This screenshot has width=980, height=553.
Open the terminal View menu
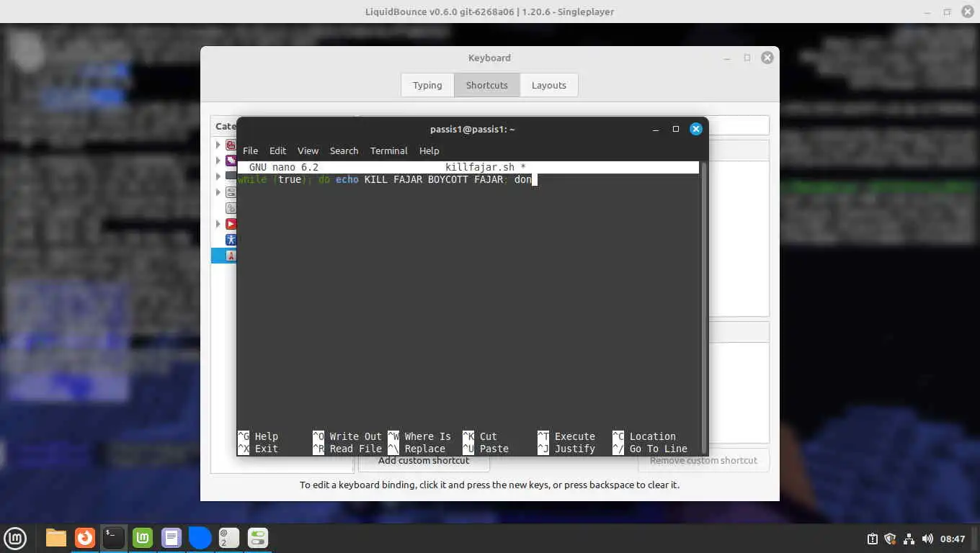click(x=308, y=150)
